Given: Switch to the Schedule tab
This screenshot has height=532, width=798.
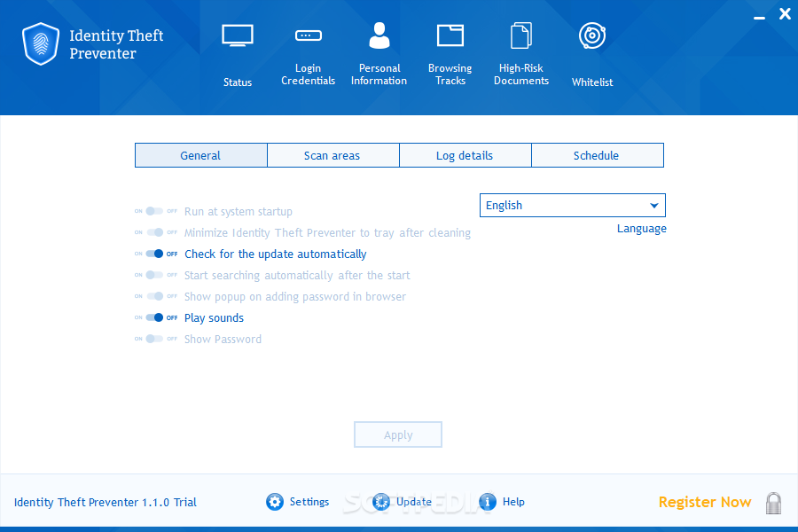Looking at the screenshot, I should 598,155.
